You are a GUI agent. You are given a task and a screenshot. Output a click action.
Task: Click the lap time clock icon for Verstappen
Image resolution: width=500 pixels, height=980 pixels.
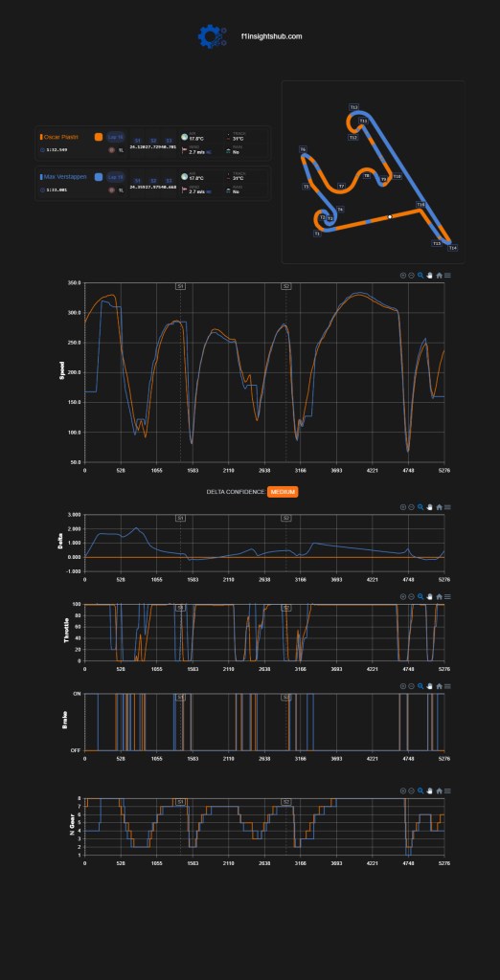pyautogui.click(x=42, y=190)
